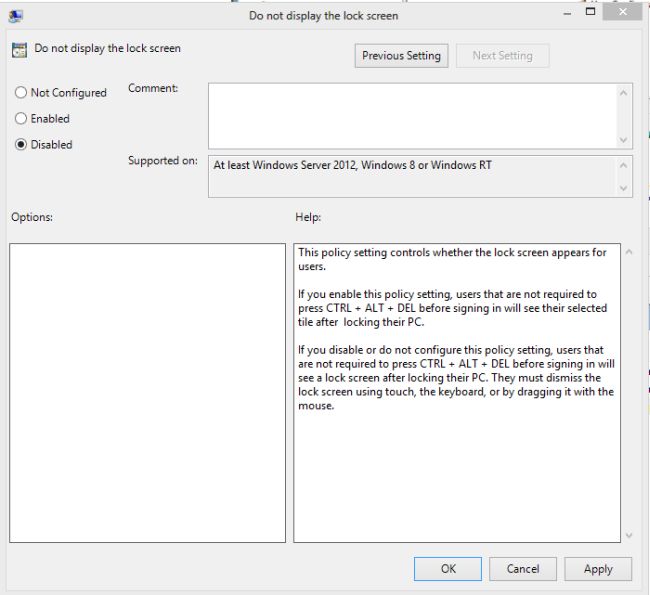This screenshot has width=650, height=595.
Task: Click the system menu icon in title bar
Action: pos(14,14)
